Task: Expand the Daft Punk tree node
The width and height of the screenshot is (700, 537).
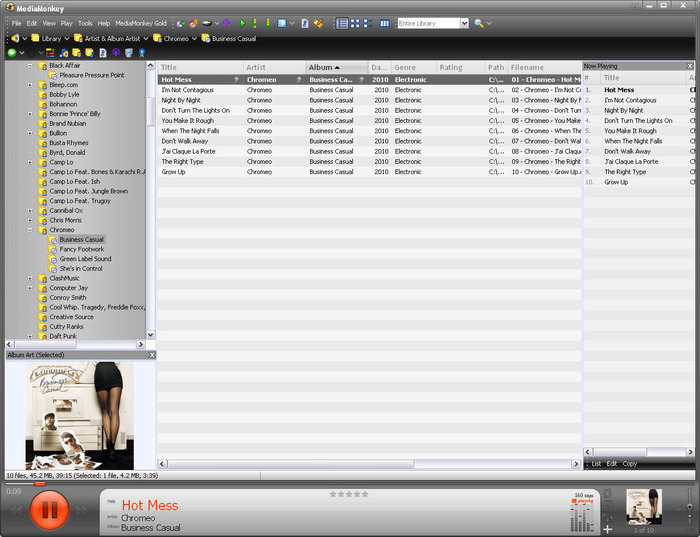Action: [x=30, y=336]
